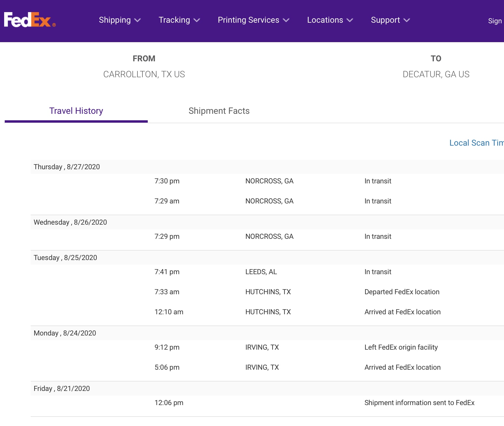Click the LEEDS, AL location entry
Viewport: 504px width, 426px height.
[261, 272]
